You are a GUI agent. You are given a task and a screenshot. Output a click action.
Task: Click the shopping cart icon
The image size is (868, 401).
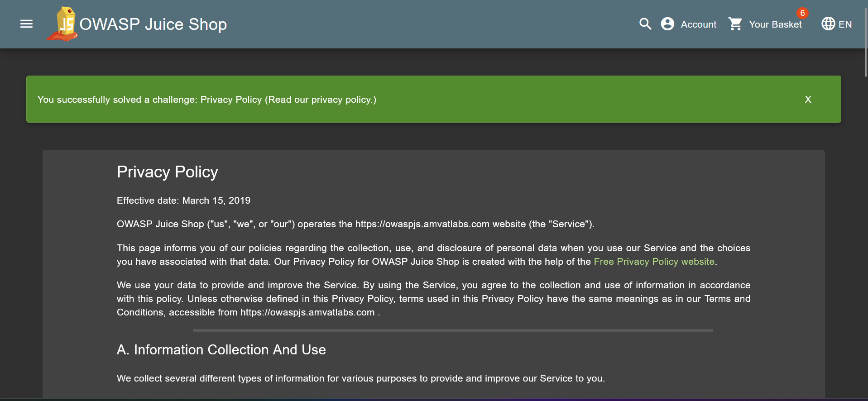735,24
